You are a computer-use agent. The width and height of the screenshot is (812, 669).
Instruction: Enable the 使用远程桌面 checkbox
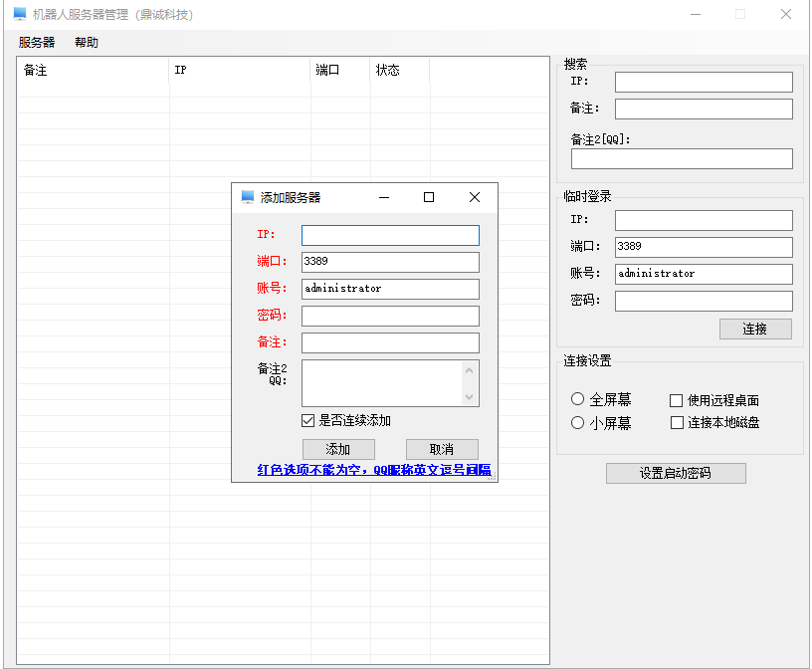[677, 400]
